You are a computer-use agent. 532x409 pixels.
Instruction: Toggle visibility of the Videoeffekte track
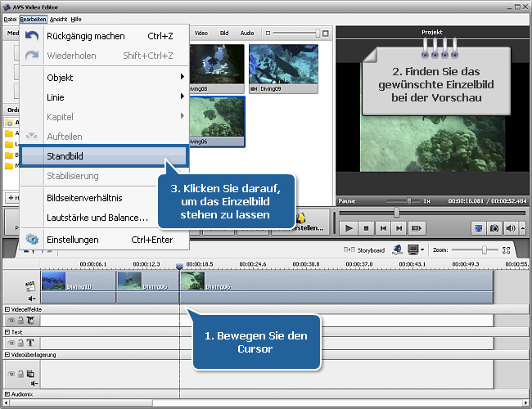click(11, 320)
